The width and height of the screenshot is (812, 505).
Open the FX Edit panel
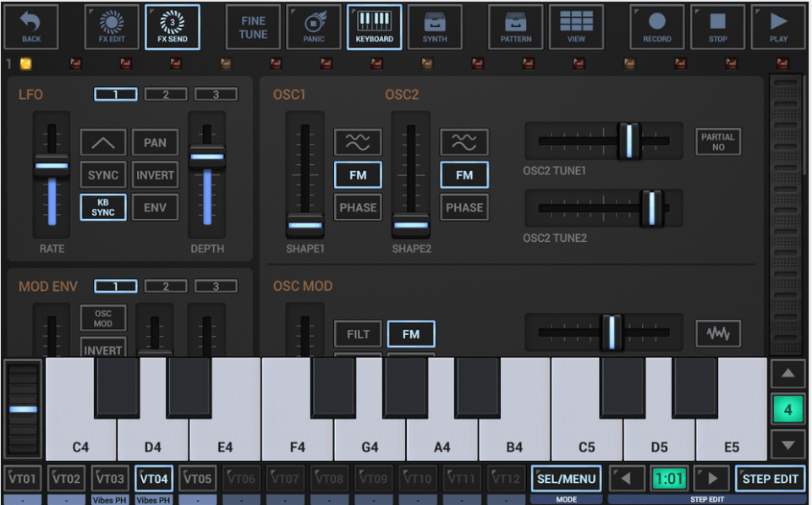[x=112, y=27]
